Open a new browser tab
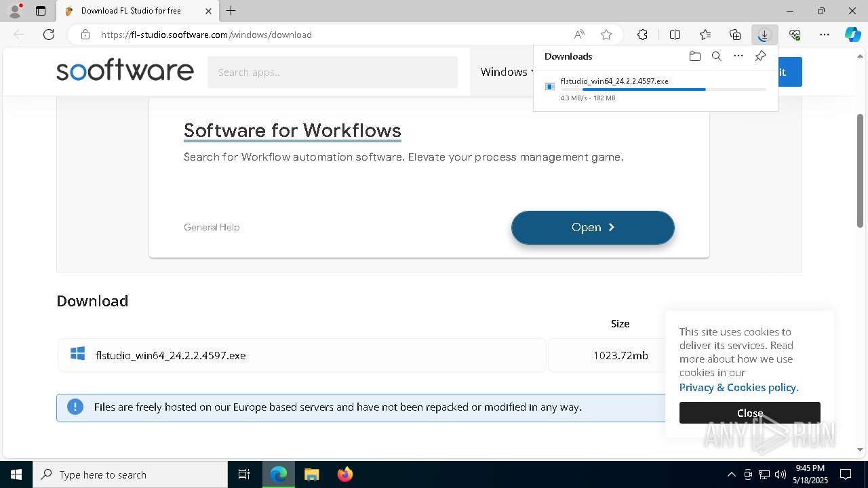This screenshot has height=488, width=868. pyautogui.click(x=231, y=11)
